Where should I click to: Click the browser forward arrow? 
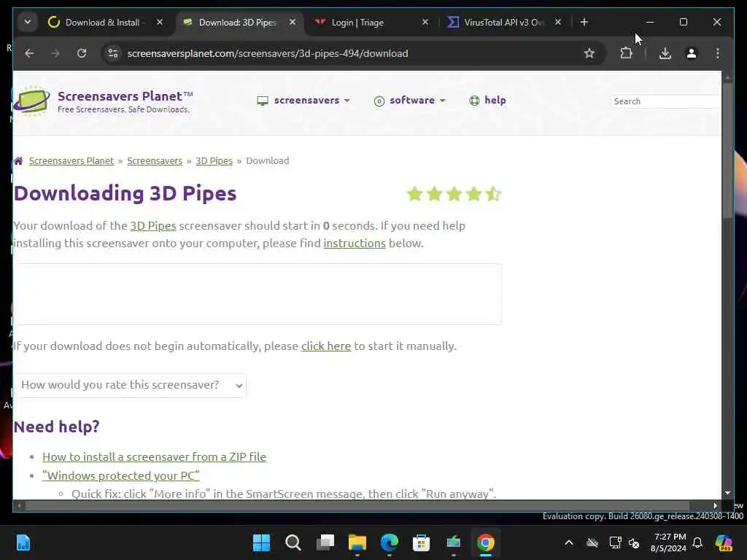click(55, 53)
